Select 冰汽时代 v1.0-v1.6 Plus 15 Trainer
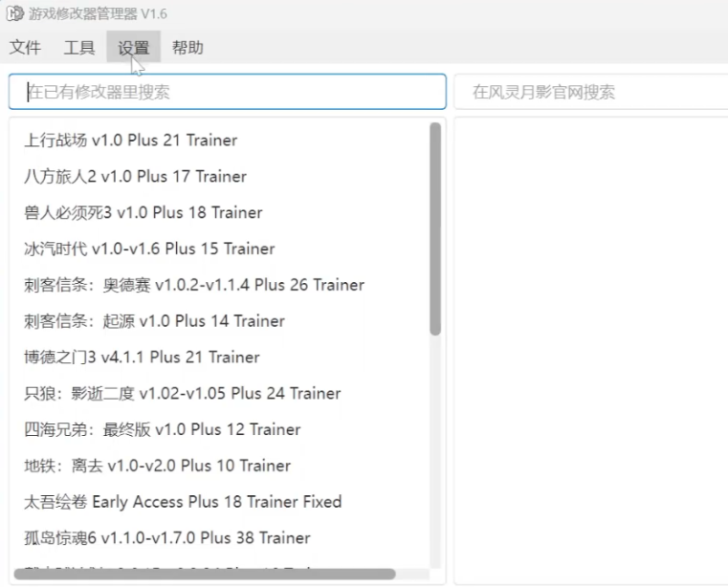 149,249
